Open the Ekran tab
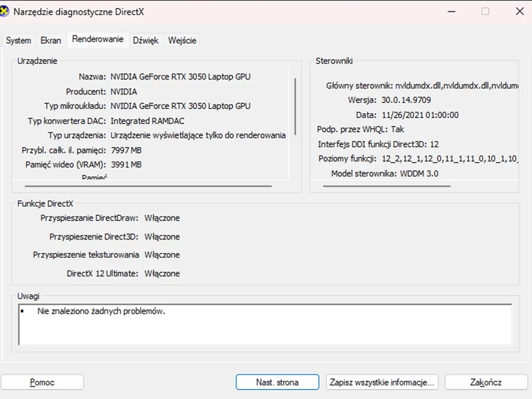 51,40
